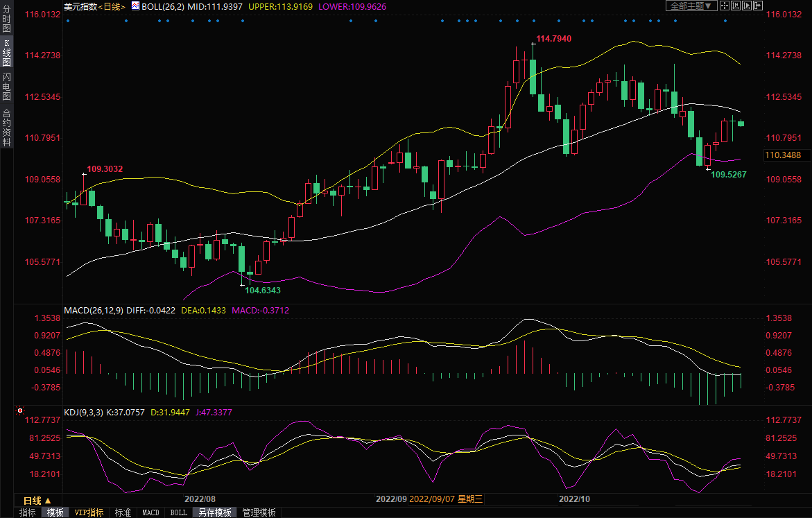Open the 合约资料 side tab
Screen dimensions: 812x518
click(6, 127)
